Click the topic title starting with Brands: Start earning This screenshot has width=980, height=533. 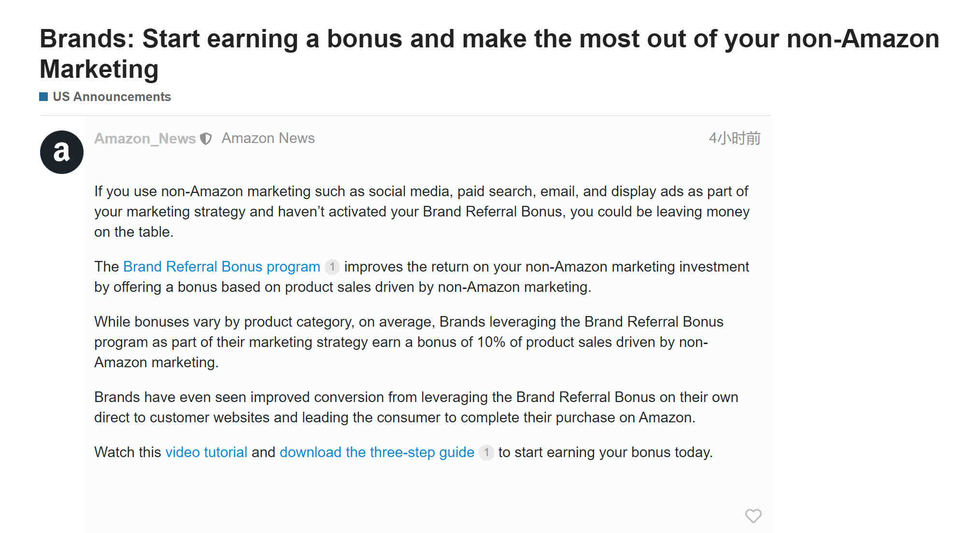[x=489, y=54]
